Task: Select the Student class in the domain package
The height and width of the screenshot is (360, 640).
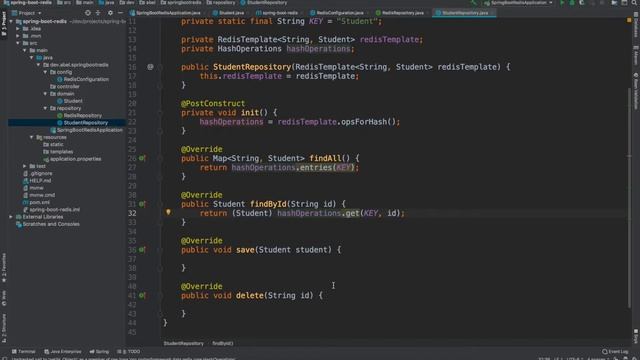Action: coord(70,101)
